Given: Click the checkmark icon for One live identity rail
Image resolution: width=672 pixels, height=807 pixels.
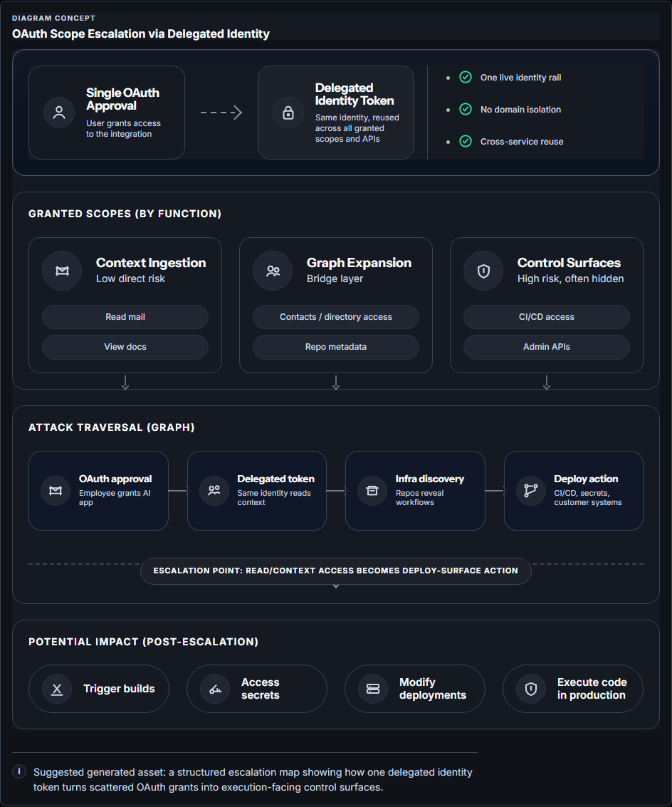Looking at the screenshot, I should pyautogui.click(x=465, y=77).
